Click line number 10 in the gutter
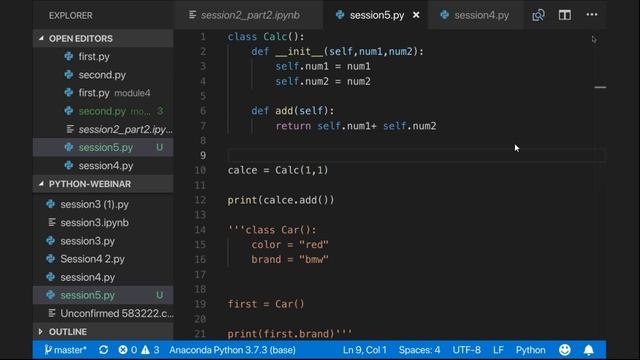The image size is (640, 360). click(200, 170)
